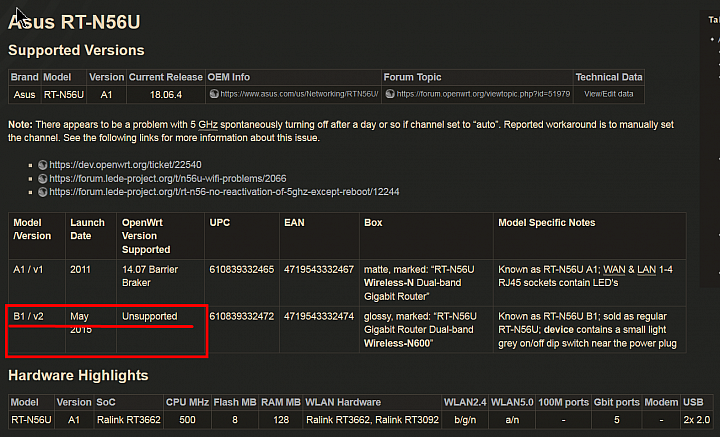Click the Supported Versions heading

(76, 50)
